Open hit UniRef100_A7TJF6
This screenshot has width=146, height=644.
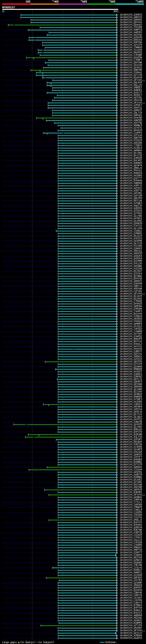(x=131, y=625)
